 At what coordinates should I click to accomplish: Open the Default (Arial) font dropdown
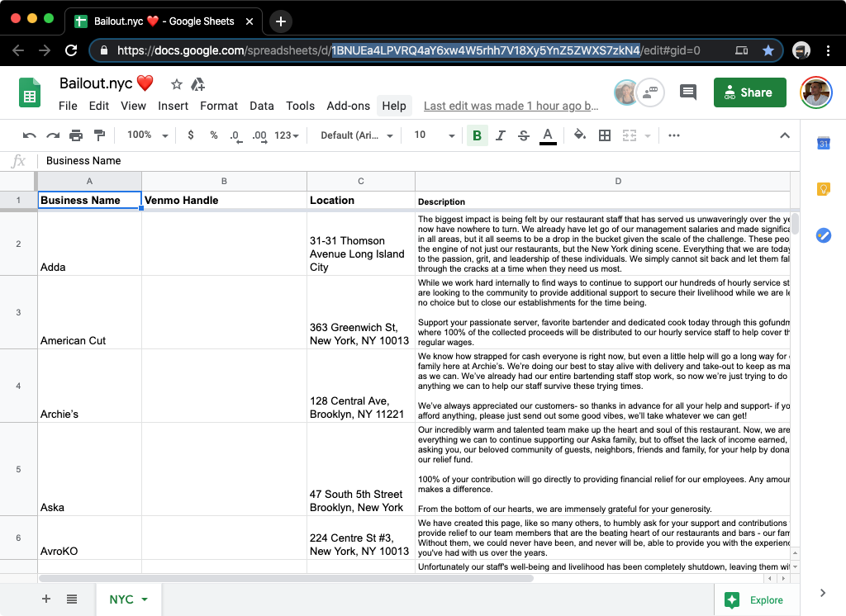(357, 135)
